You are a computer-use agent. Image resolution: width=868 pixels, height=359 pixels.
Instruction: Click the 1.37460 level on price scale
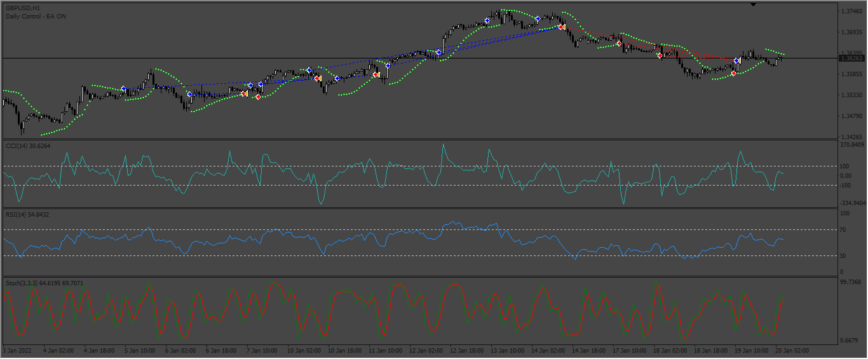coord(851,11)
